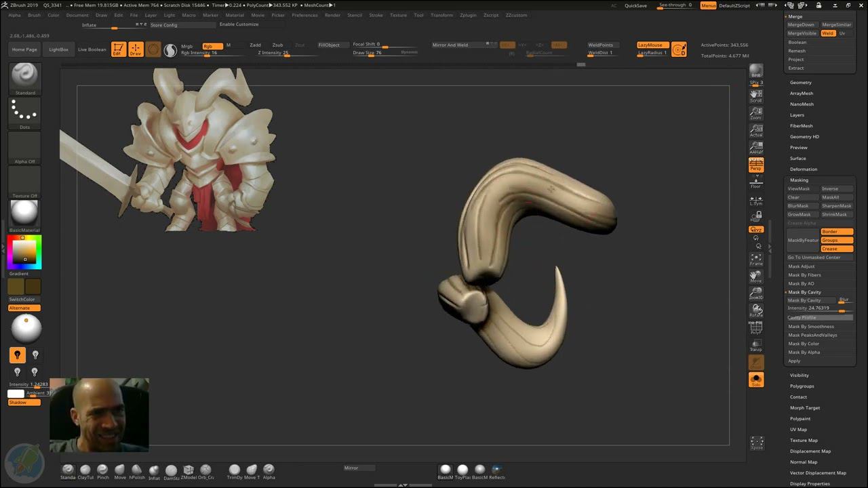This screenshot has height=488, width=868.
Task: Expand the Geometry subpalette
Action: [800, 83]
